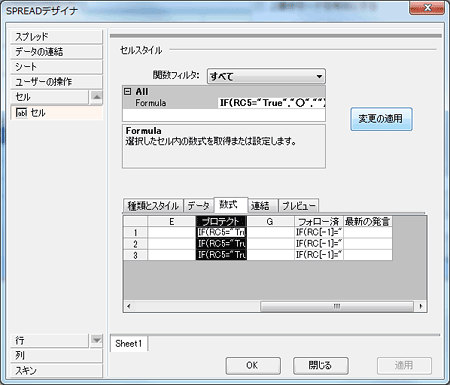
Task: Click the OK button
Action: click(x=253, y=366)
